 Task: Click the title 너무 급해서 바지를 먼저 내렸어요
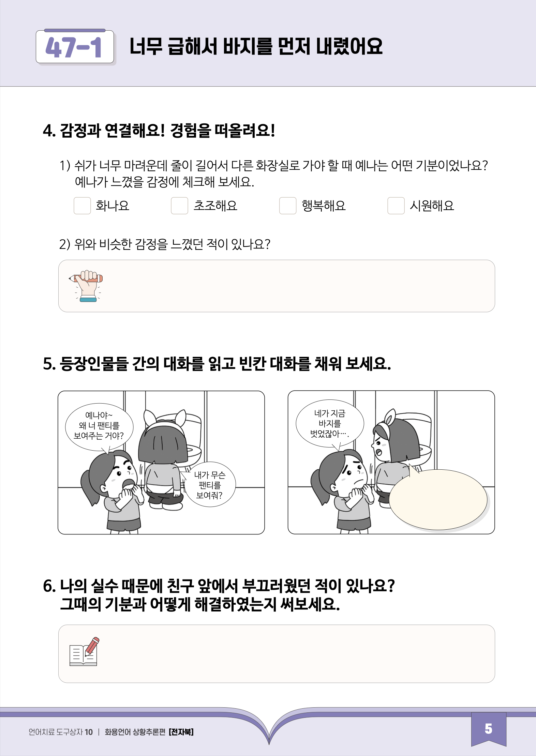(256, 47)
